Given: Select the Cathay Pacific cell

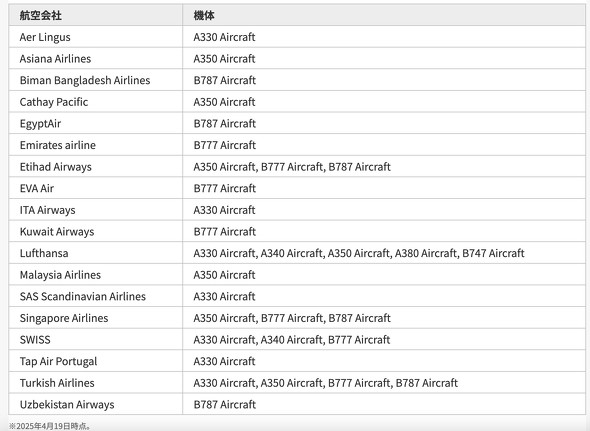Looking at the screenshot, I should coord(96,102).
